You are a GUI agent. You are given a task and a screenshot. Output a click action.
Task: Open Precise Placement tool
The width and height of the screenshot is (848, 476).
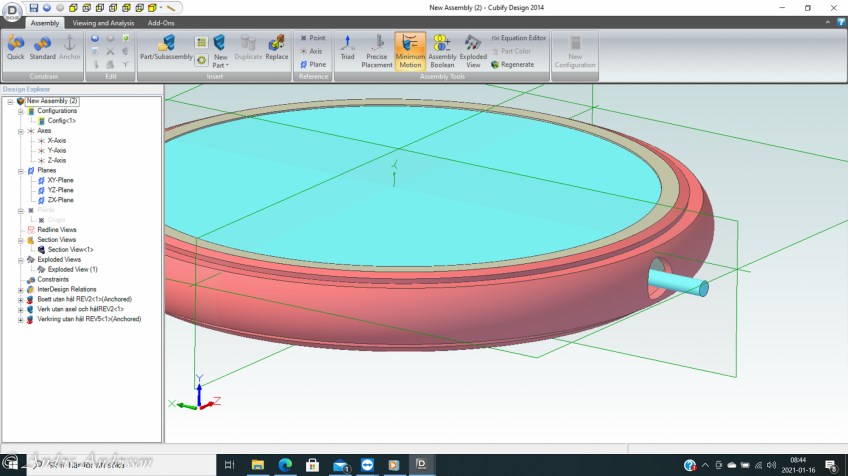pos(378,47)
